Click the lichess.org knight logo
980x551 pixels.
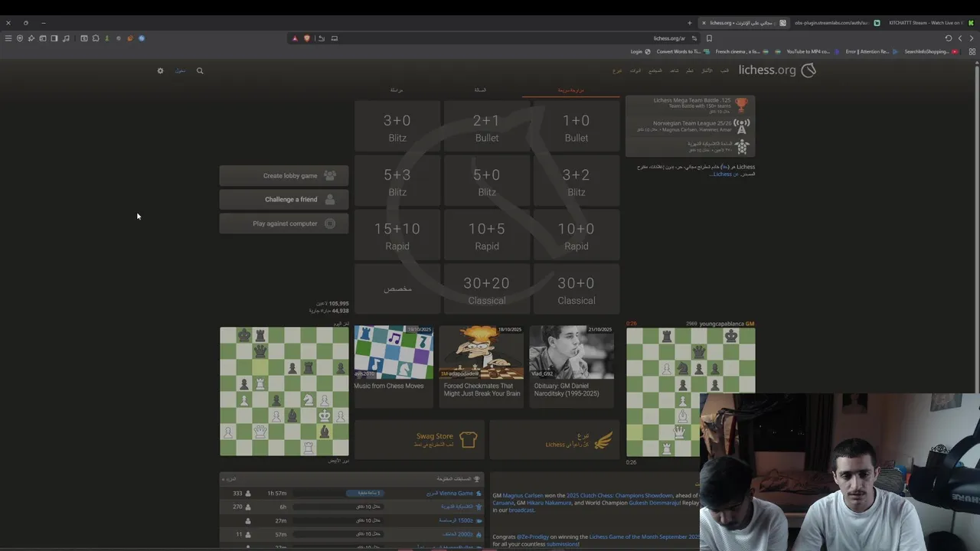(808, 70)
